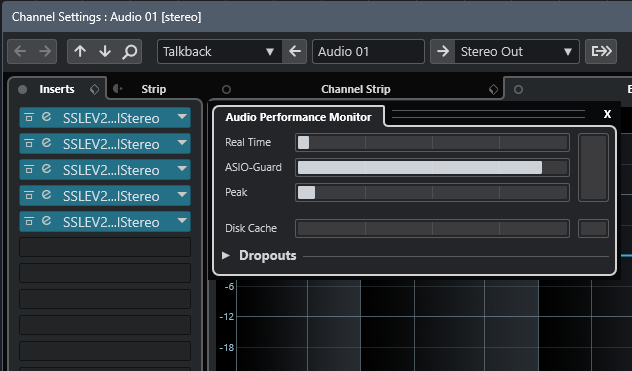Bypass the second SSLEV2 insert slot
The height and width of the screenshot is (371, 632).
pyautogui.click(x=29, y=143)
